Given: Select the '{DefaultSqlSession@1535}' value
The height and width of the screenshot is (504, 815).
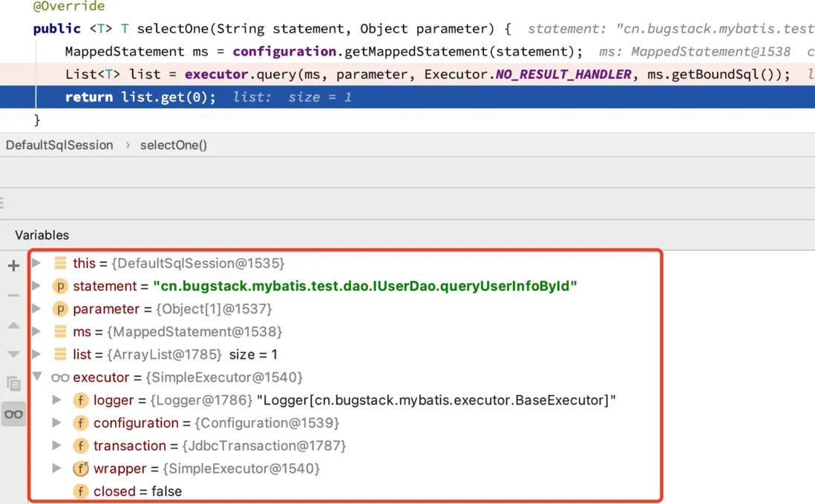Looking at the screenshot, I should (x=198, y=263).
